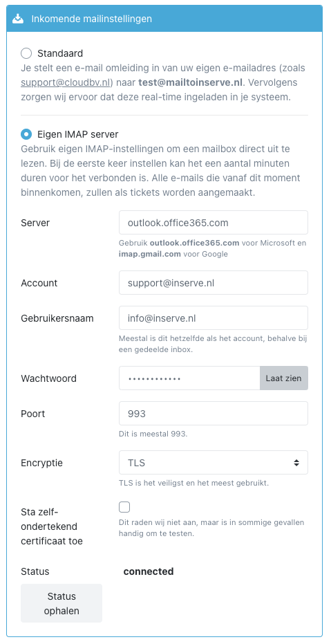Focus the Poort 993 field
331x644 pixels.
(214, 413)
